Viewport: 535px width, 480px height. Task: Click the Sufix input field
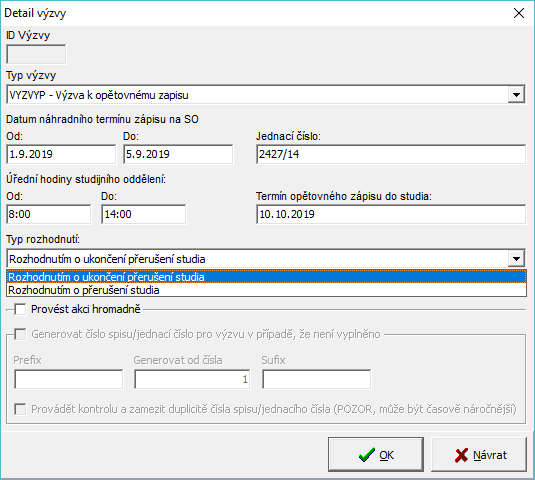317,379
